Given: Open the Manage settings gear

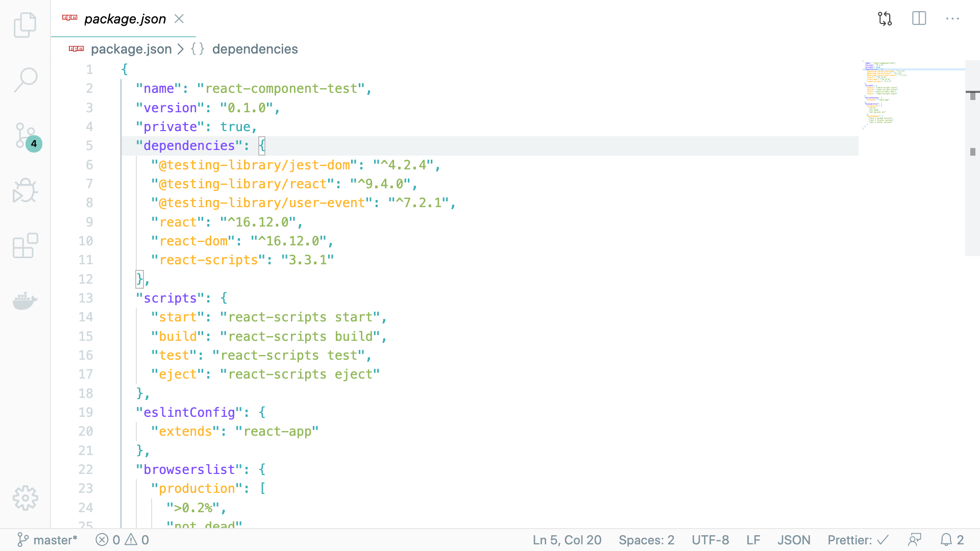Looking at the screenshot, I should (24, 497).
